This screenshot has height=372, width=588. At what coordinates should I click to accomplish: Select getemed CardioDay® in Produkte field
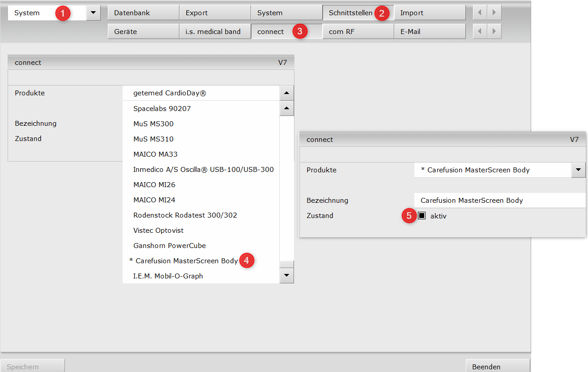click(201, 93)
